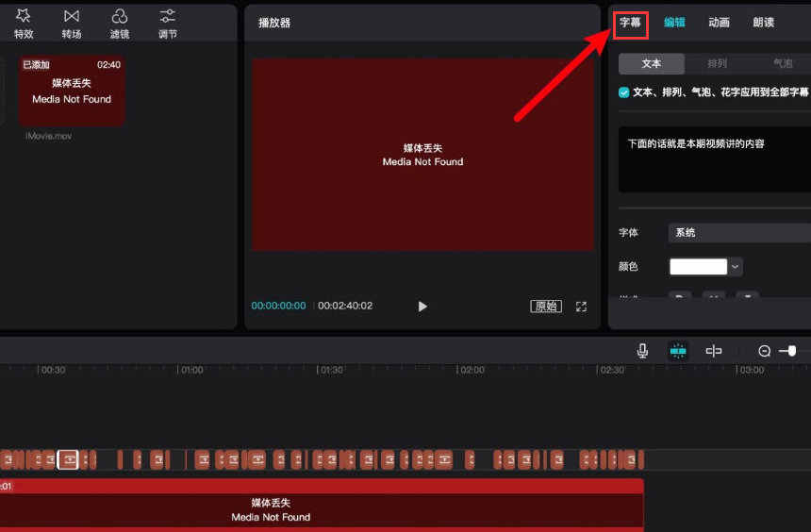Image resolution: width=811 pixels, height=532 pixels.
Task: Select the 排列 arrangement sub-tab
Action: coord(717,63)
